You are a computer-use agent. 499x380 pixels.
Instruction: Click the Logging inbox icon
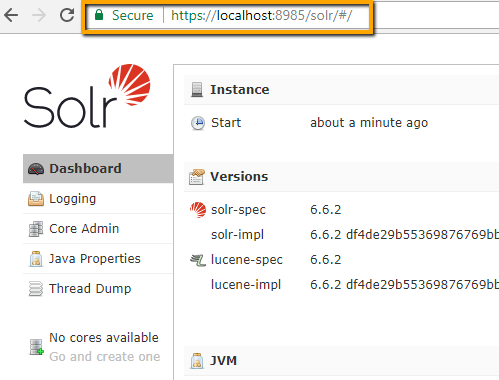pos(36,199)
